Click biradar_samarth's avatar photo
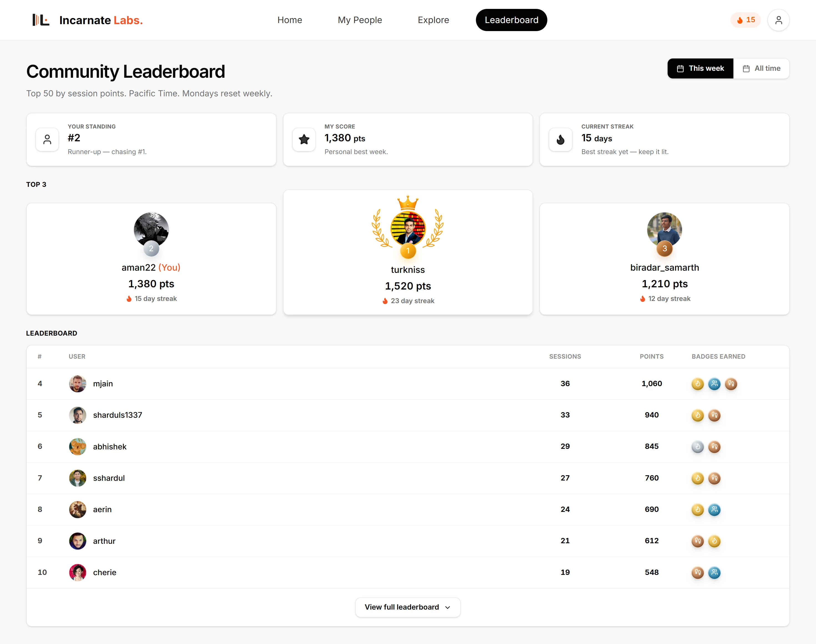The width and height of the screenshot is (816, 644). (x=664, y=229)
